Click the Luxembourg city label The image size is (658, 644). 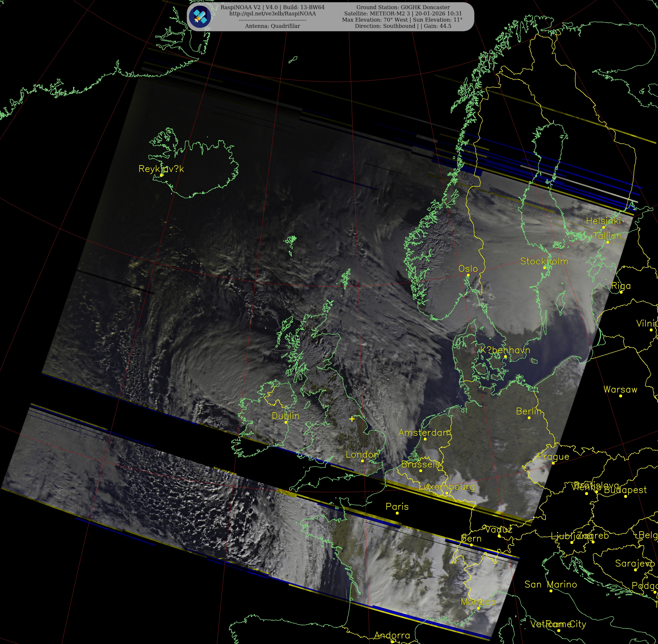coord(446,487)
